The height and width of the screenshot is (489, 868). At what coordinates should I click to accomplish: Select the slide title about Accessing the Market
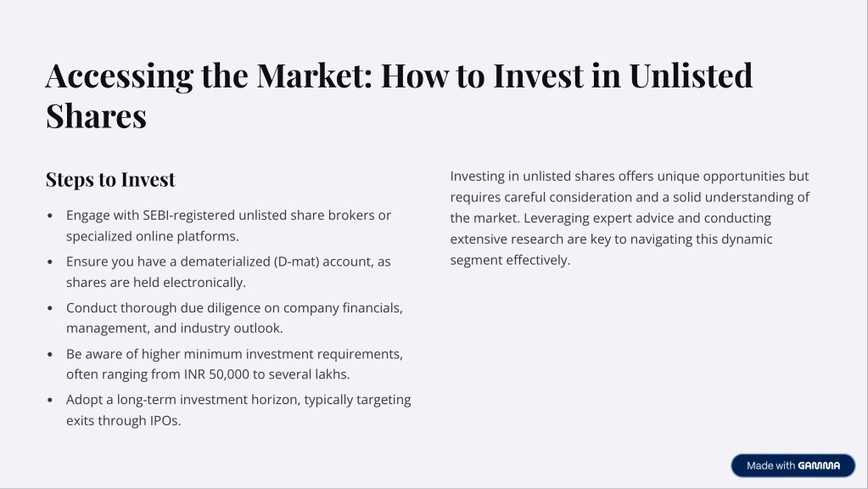point(399,95)
